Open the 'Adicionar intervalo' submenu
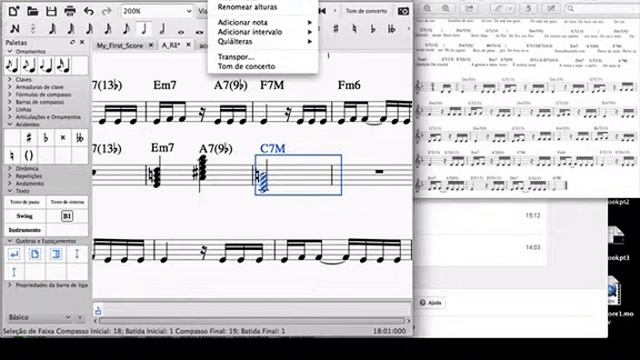The width and height of the screenshot is (640, 360). (x=262, y=32)
